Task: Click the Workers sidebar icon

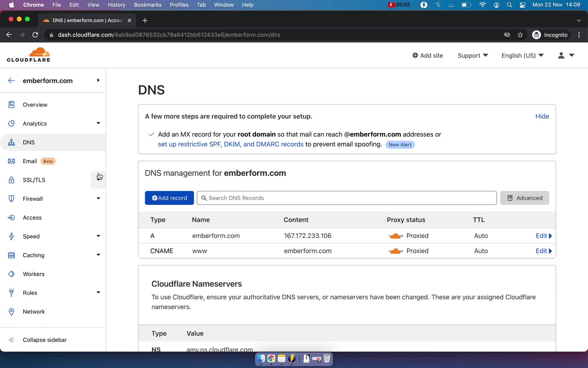Action: tap(11, 274)
